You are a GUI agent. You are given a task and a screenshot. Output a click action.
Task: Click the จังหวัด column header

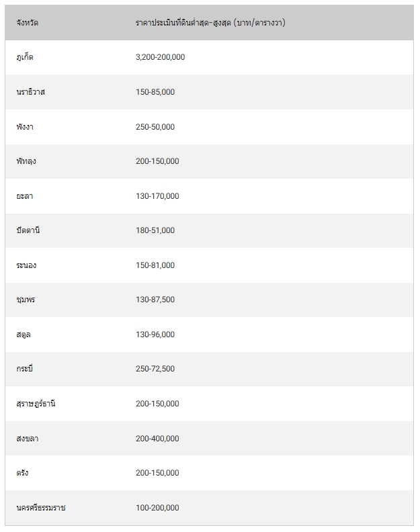[27, 23]
